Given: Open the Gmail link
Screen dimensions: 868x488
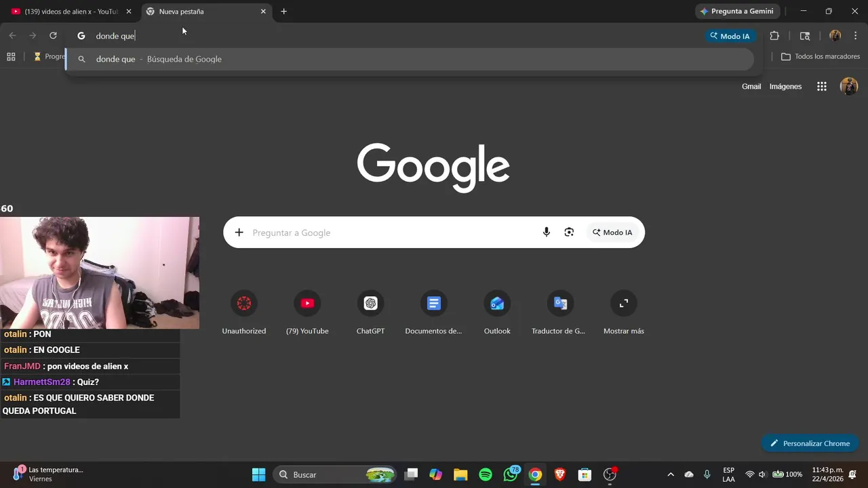Looking at the screenshot, I should tap(751, 87).
